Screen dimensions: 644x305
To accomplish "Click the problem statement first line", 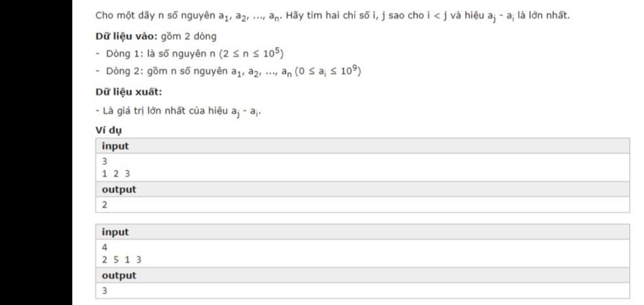I will click(333, 16).
